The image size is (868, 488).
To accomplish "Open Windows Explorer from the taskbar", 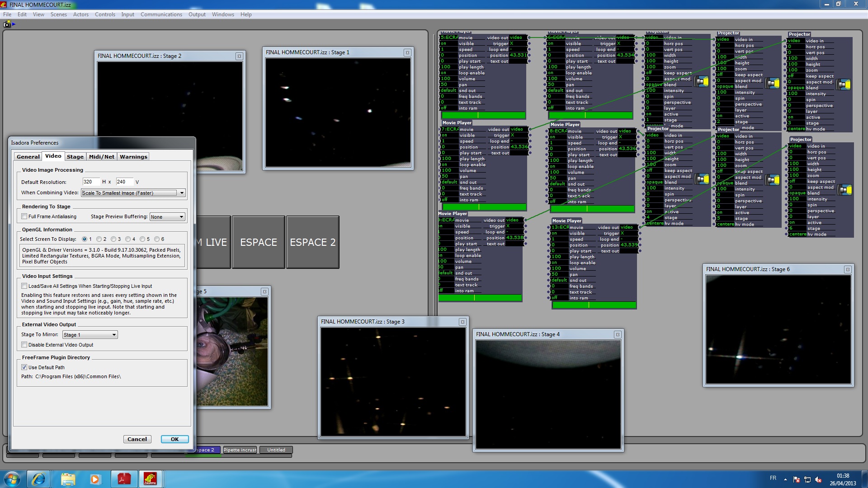I will [68, 479].
